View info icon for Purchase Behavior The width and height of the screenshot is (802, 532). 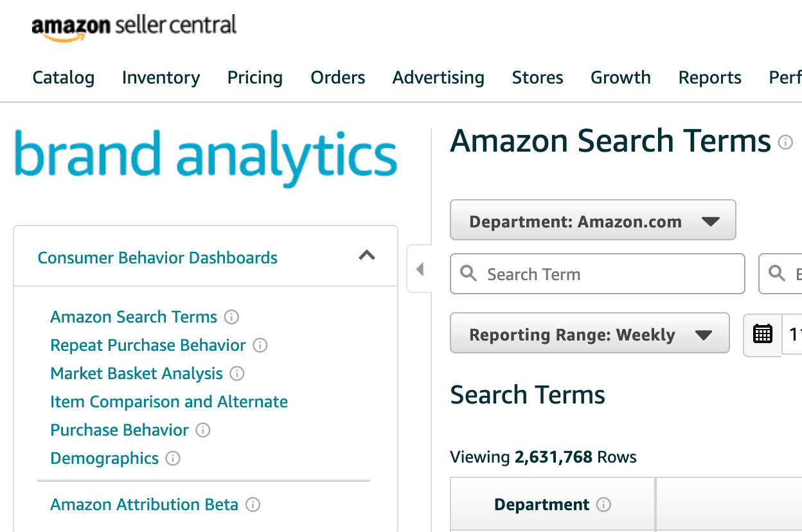(203, 430)
